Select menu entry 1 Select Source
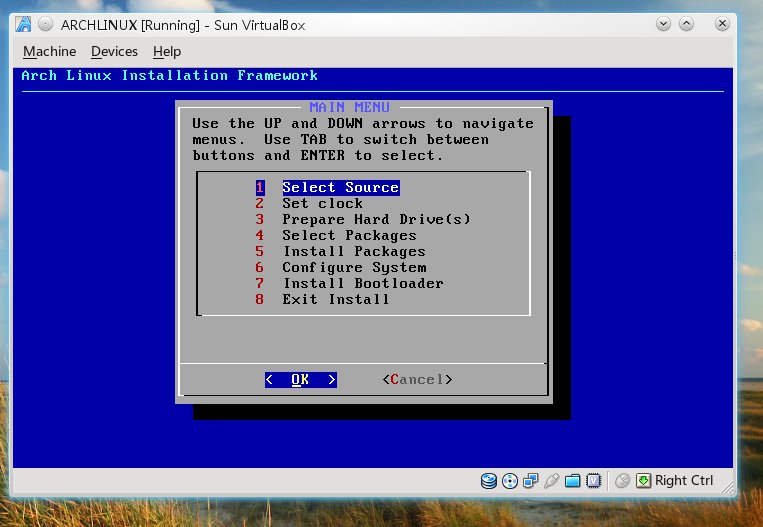 pyautogui.click(x=328, y=187)
